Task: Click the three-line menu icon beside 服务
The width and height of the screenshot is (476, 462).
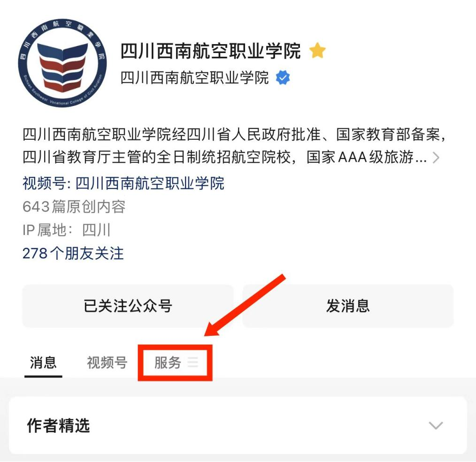Action: (x=193, y=363)
